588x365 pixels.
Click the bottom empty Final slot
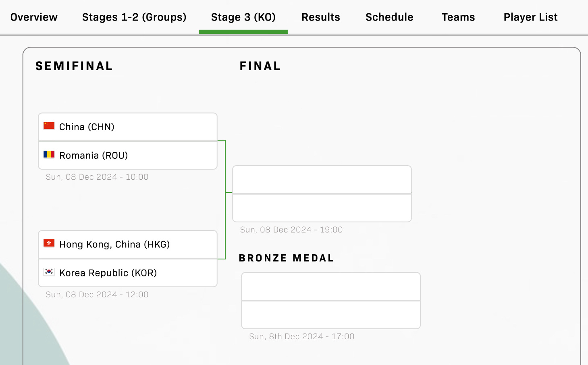point(322,208)
